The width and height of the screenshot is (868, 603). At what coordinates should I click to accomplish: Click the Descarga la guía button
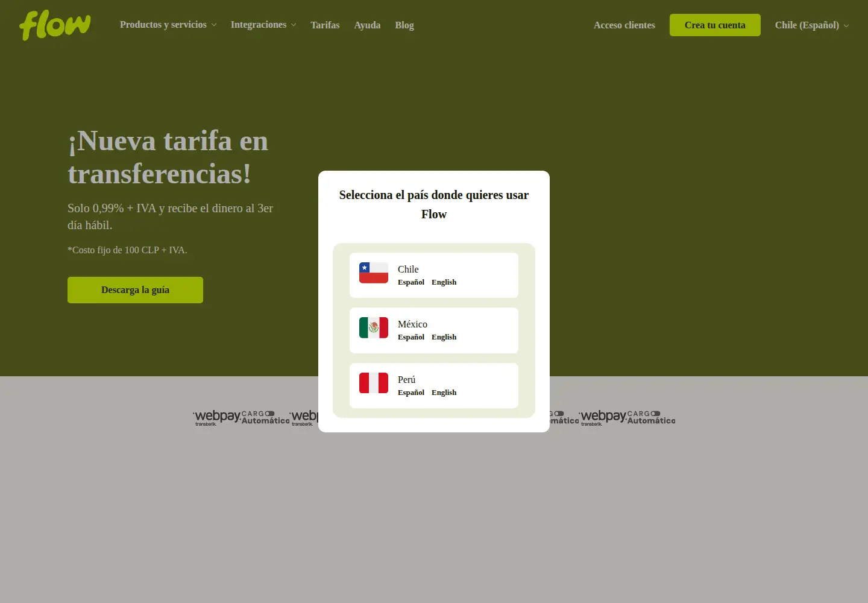tap(135, 290)
